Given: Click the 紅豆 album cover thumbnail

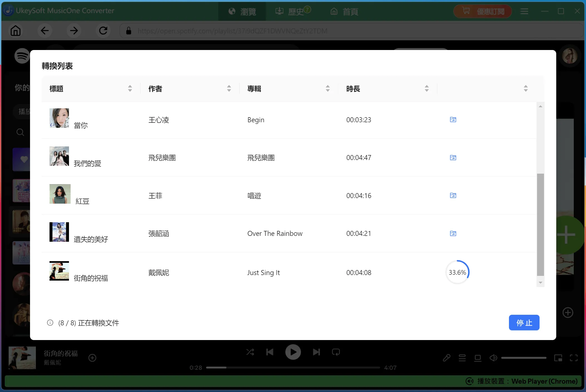Looking at the screenshot, I should click(x=60, y=194).
